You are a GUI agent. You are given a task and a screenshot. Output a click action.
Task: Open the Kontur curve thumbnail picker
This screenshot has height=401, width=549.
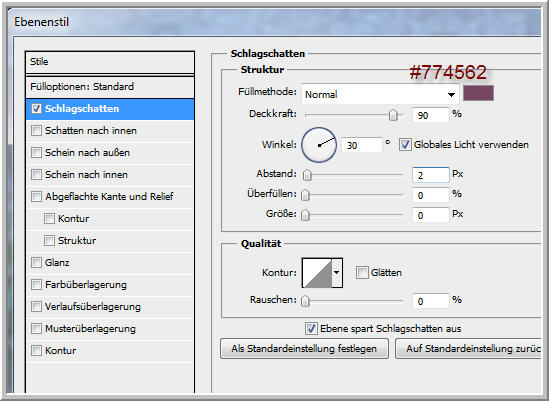(x=317, y=273)
